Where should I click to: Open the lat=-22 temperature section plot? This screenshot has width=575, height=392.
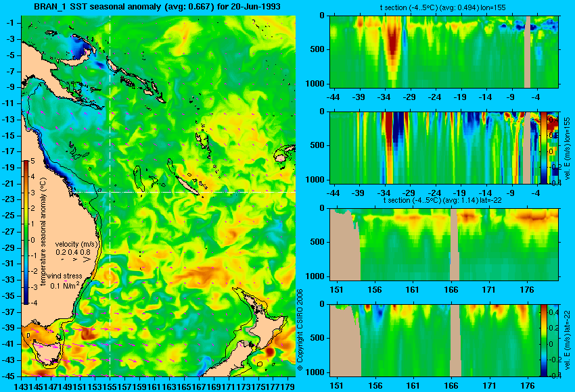(444, 245)
